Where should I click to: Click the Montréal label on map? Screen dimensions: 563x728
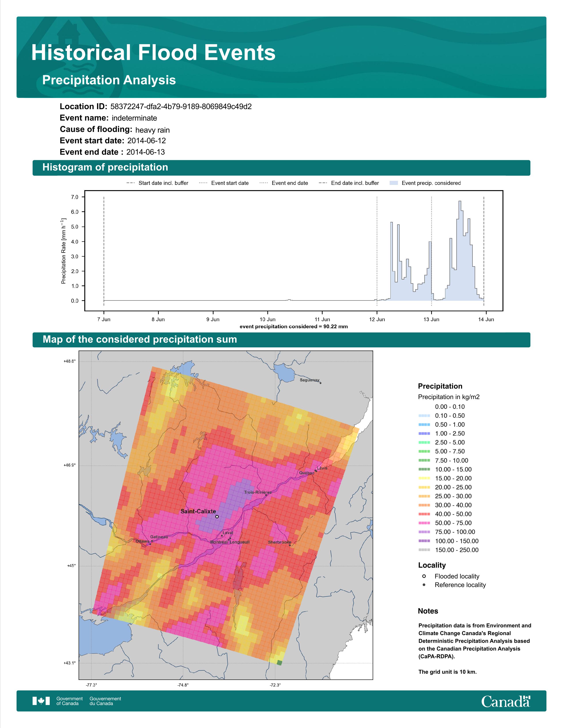click(x=219, y=542)
